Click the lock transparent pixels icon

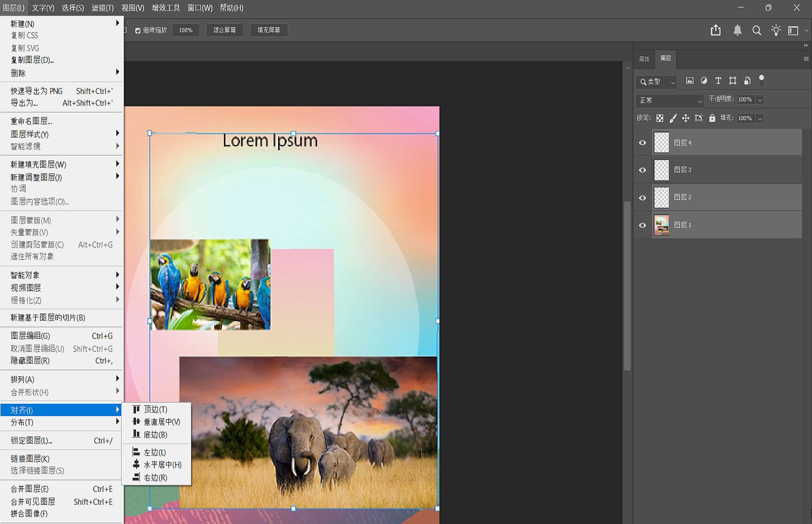[660, 118]
